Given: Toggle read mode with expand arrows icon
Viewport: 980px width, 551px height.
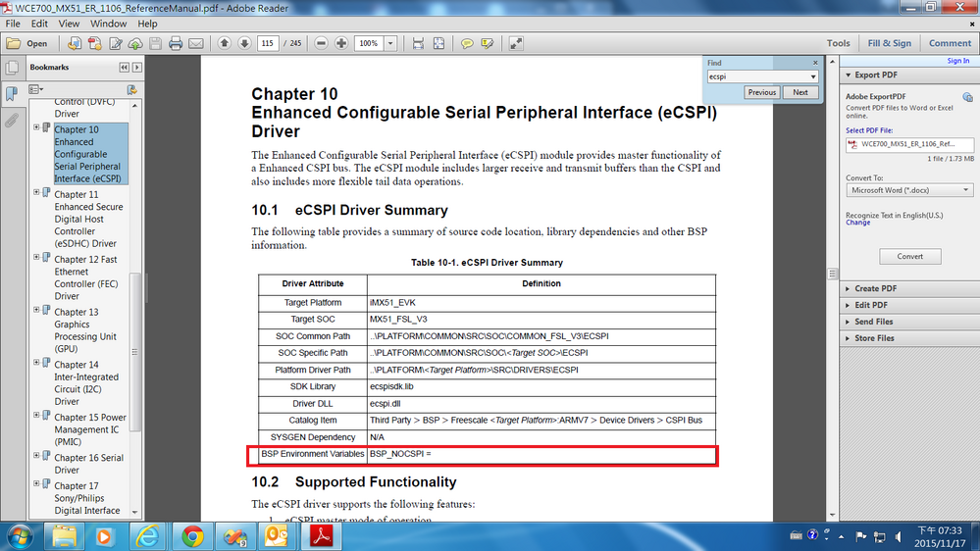Looking at the screenshot, I should click(516, 43).
